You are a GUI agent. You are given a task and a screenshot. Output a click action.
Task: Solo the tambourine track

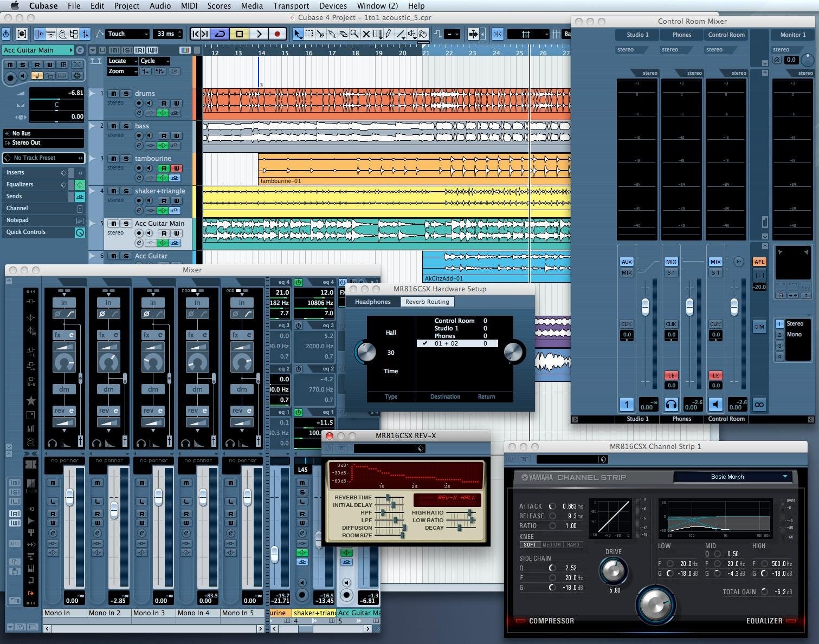(x=126, y=159)
